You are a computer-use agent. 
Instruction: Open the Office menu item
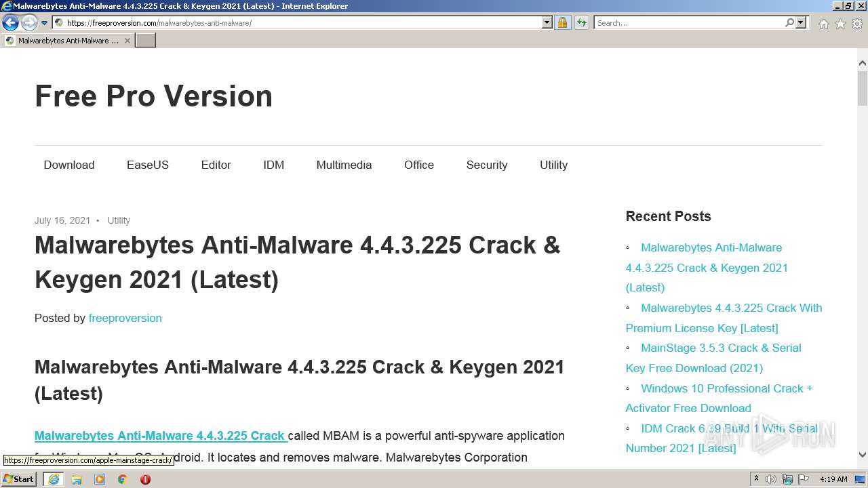tap(419, 165)
